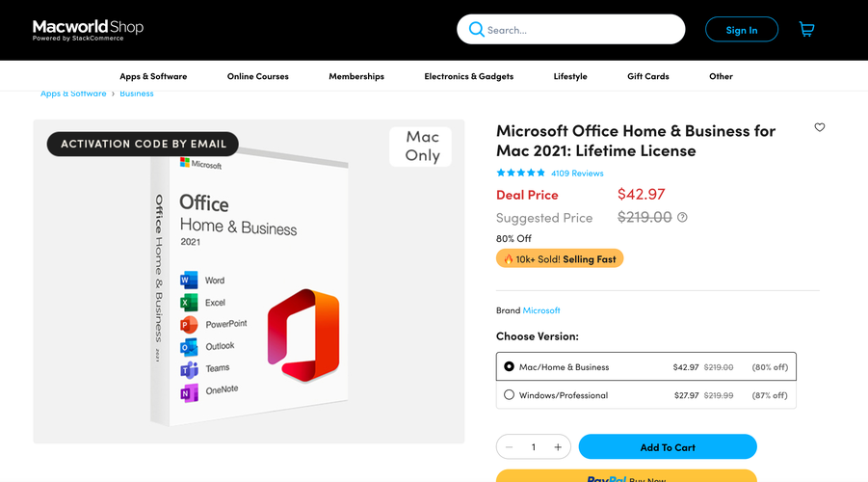Expand the Memberships menu
This screenshot has width=868, height=482.
(356, 76)
